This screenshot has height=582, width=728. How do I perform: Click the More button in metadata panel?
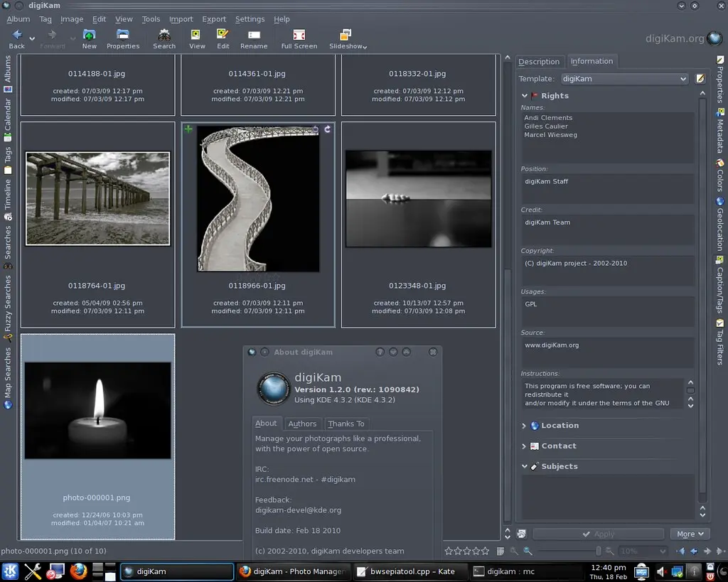(690, 534)
